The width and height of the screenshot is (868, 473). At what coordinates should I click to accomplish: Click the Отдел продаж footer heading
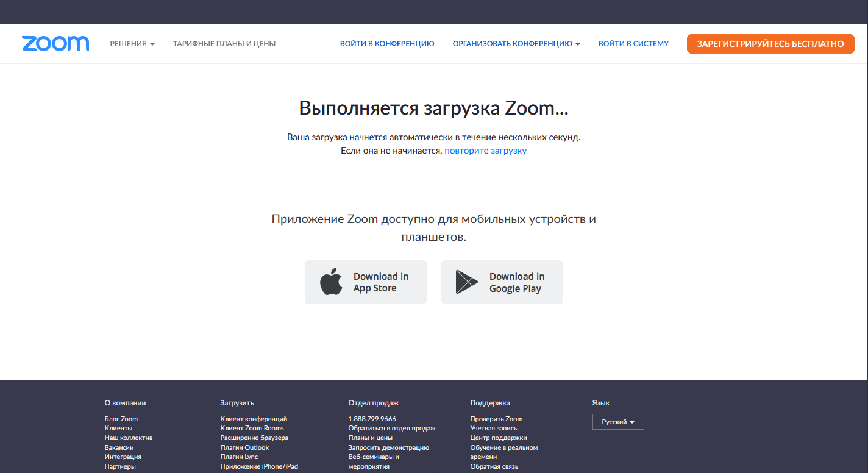(374, 403)
